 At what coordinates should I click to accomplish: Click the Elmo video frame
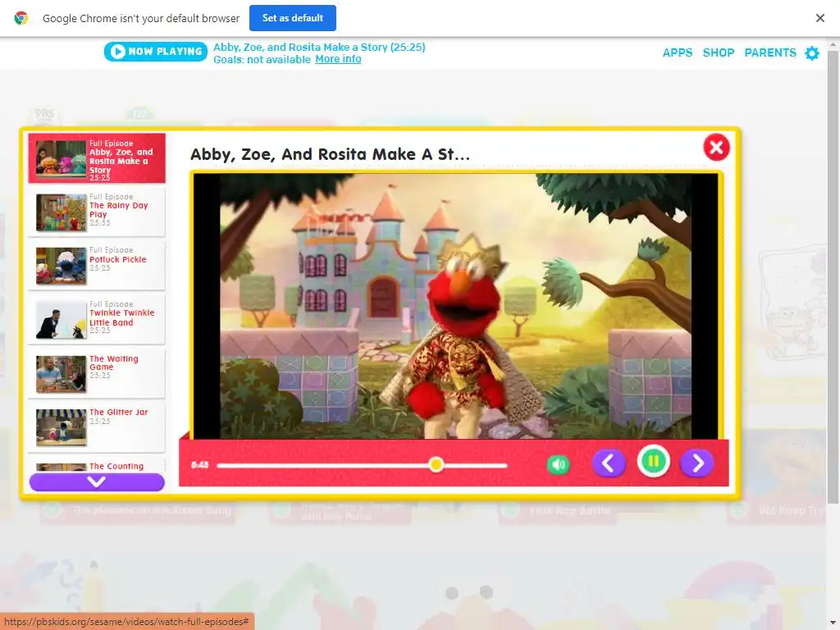pos(455,306)
